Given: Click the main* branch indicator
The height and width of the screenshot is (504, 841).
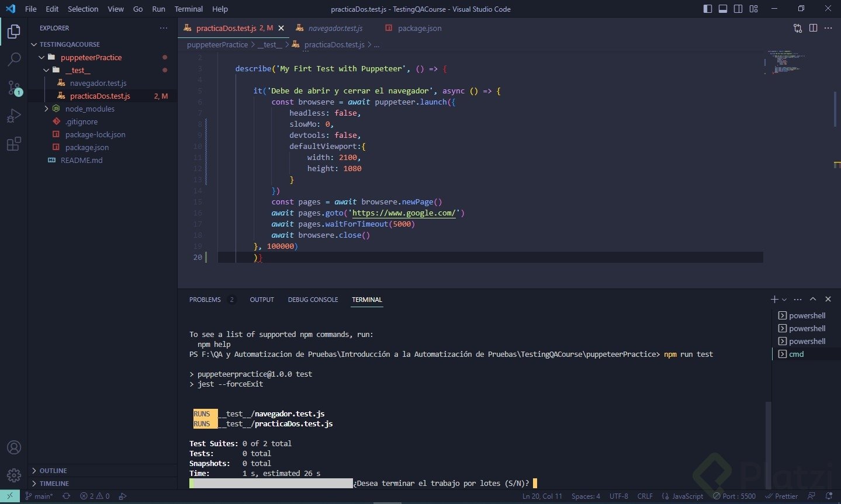Looking at the screenshot, I should point(40,496).
